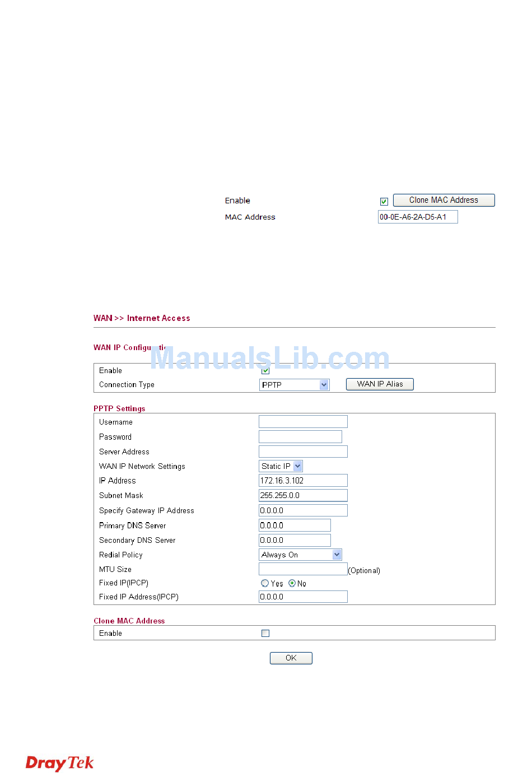The image size is (532, 777).
Task: Edit the Specify Gateway IP Address field
Action: coord(303,510)
